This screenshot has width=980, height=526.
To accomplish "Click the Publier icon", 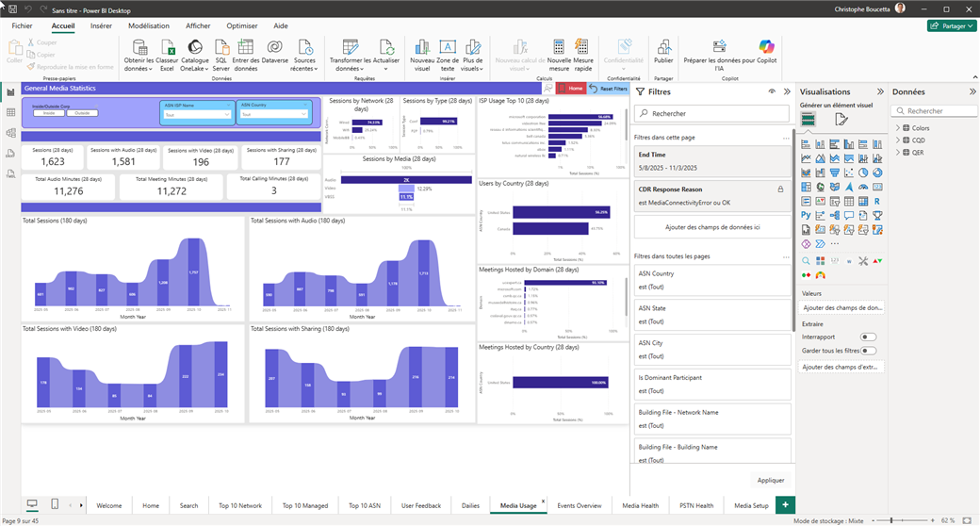I will click(663, 53).
